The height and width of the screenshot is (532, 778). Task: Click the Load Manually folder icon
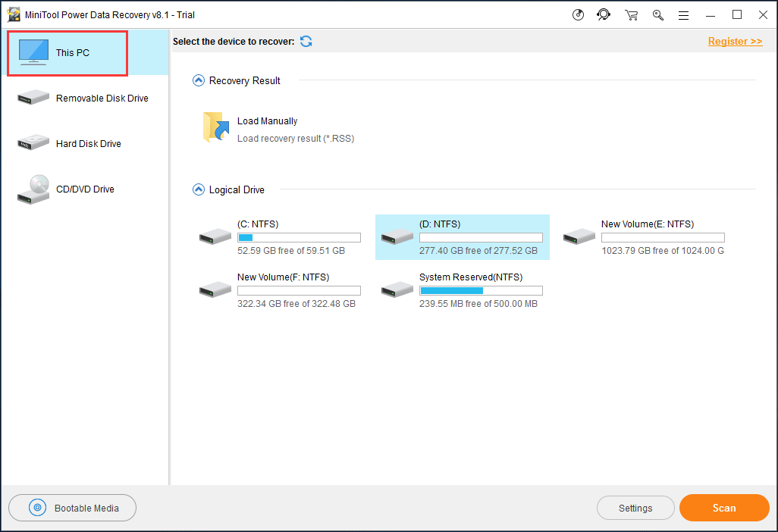tap(216, 127)
